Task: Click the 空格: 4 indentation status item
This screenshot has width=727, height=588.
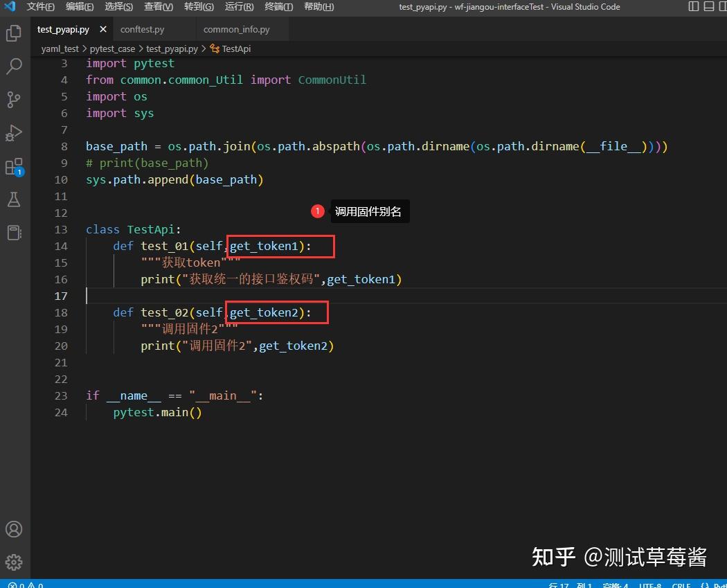Action: point(616,585)
